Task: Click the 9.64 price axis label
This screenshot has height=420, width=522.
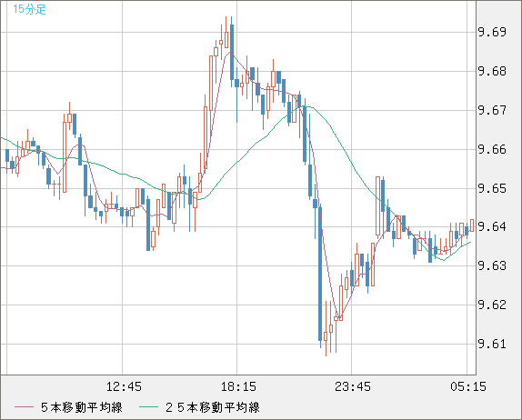Action: (x=492, y=226)
